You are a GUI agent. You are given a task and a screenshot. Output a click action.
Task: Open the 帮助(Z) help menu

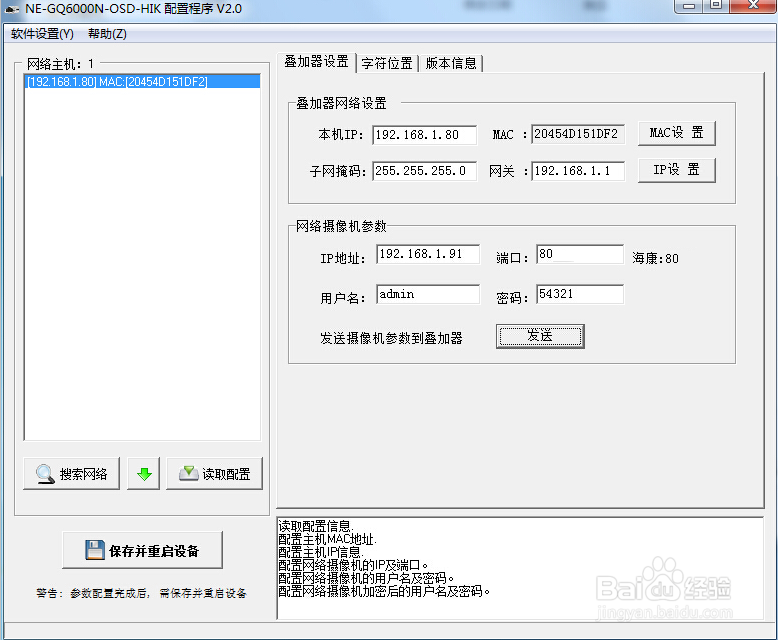(x=107, y=34)
